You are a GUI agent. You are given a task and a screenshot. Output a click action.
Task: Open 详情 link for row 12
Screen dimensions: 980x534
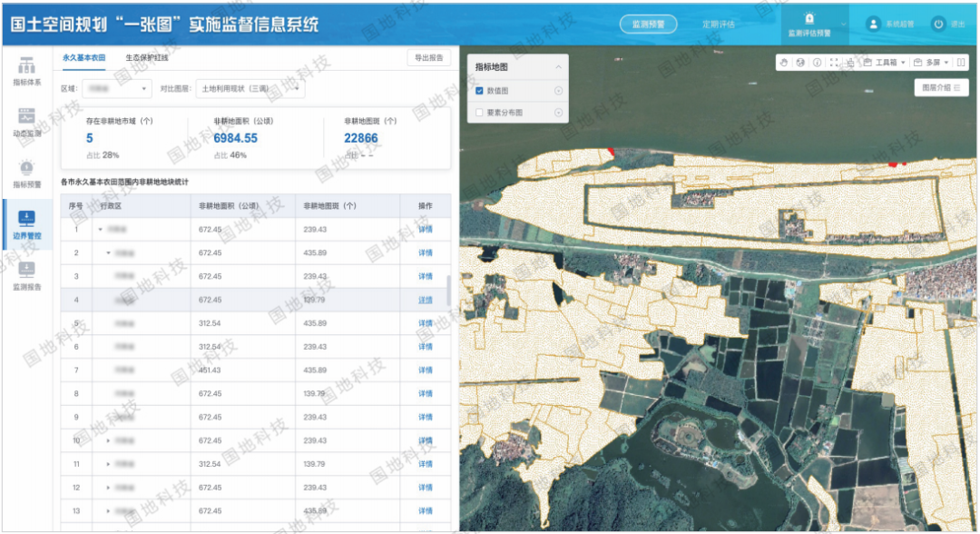click(x=426, y=488)
